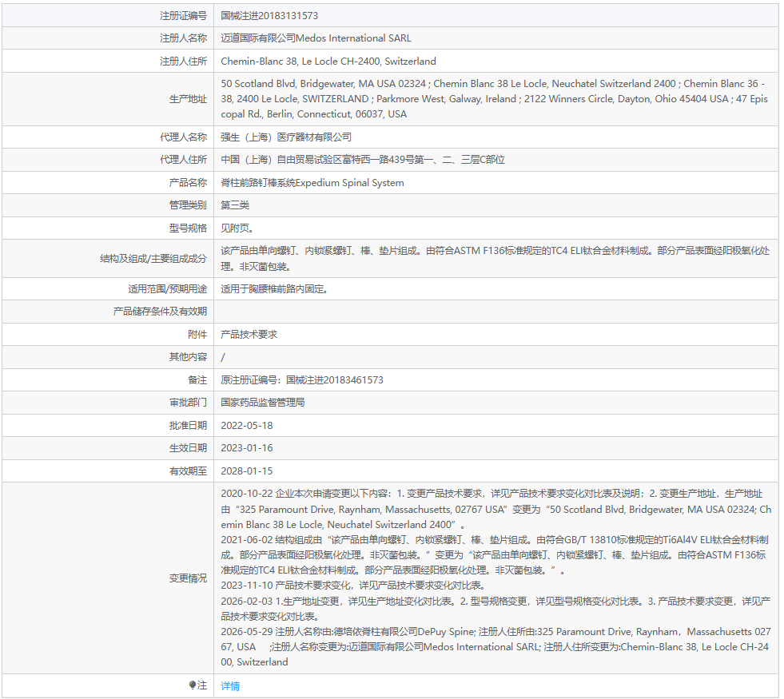Click the 审批部门 label
784x699 pixels.
click(188, 402)
